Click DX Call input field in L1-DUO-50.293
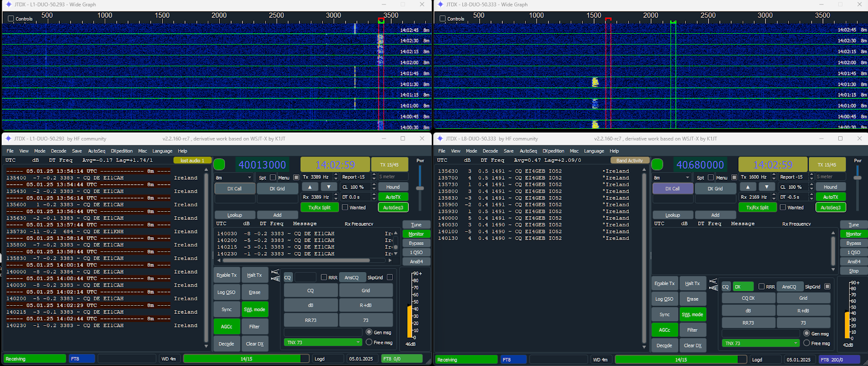The width and height of the screenshot is (868, 366). (234, 199)
